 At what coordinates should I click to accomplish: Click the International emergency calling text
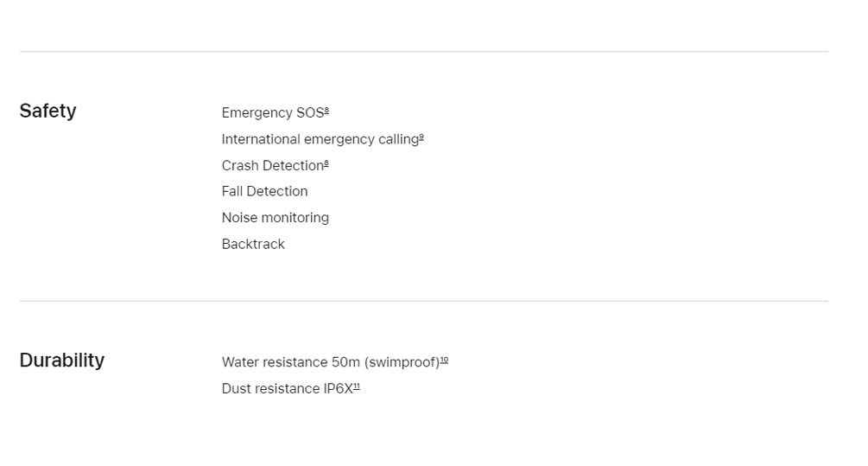point(320,139)
